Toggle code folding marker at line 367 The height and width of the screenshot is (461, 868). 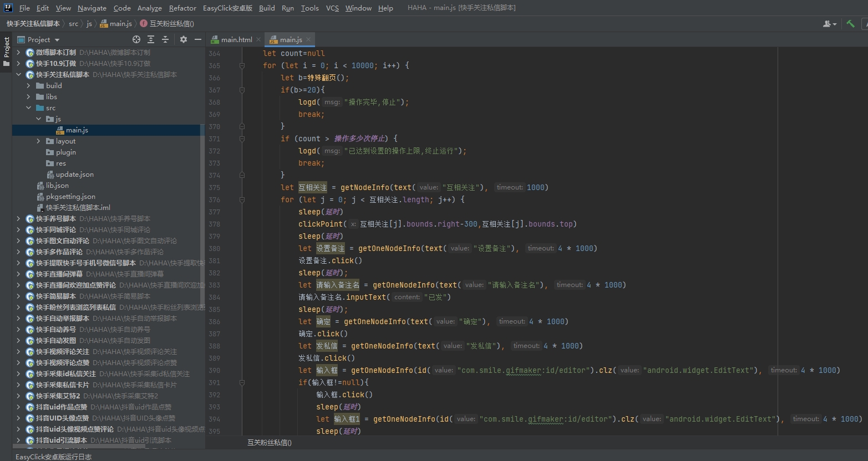point(242,90)
